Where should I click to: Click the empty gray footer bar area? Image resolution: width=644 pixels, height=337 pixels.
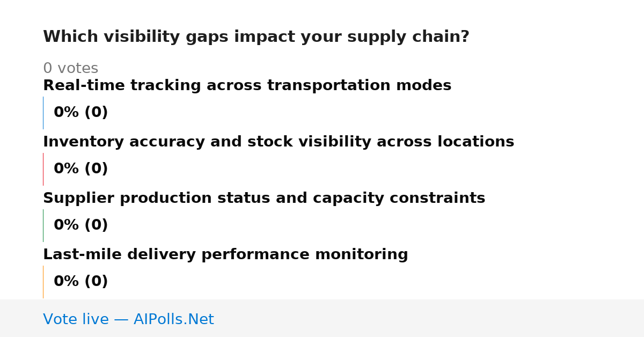(x=429, y=318)
